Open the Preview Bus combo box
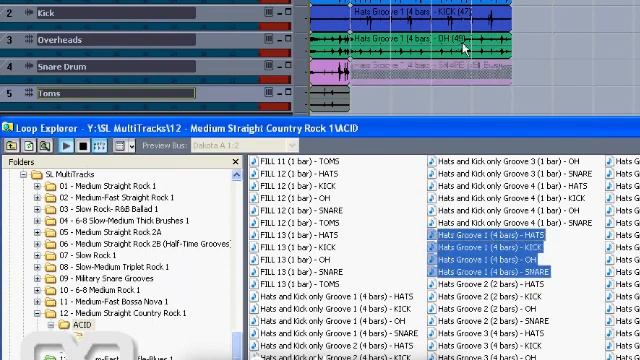Image resolution: width=640 pixels, height=360 pixels. 244,146
